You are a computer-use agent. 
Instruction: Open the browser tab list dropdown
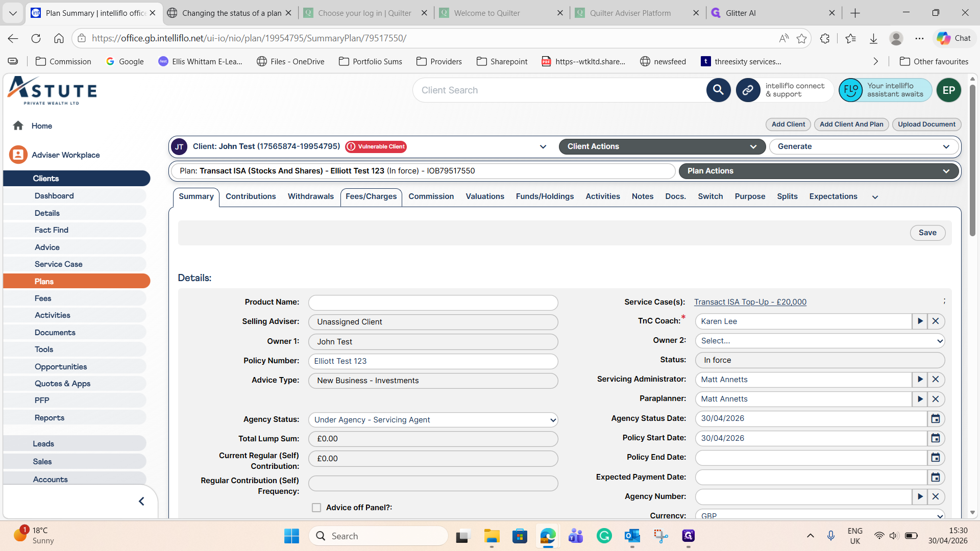(13, 13)
